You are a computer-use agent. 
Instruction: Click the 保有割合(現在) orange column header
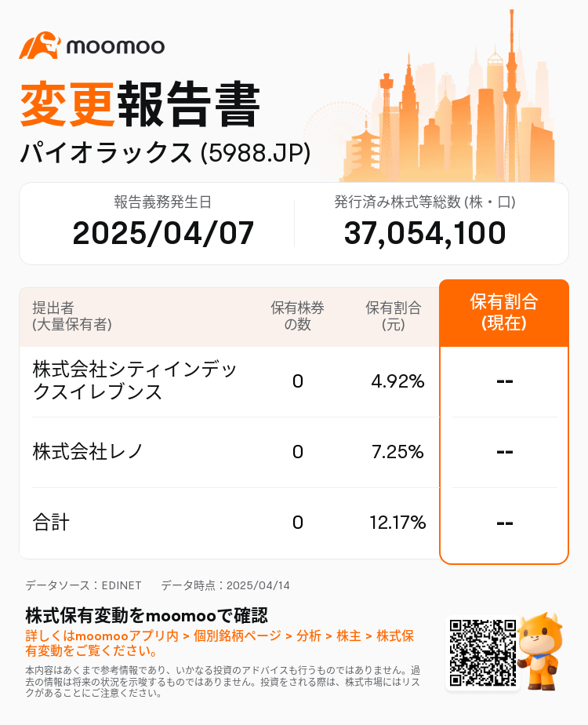tap(504, 313)
